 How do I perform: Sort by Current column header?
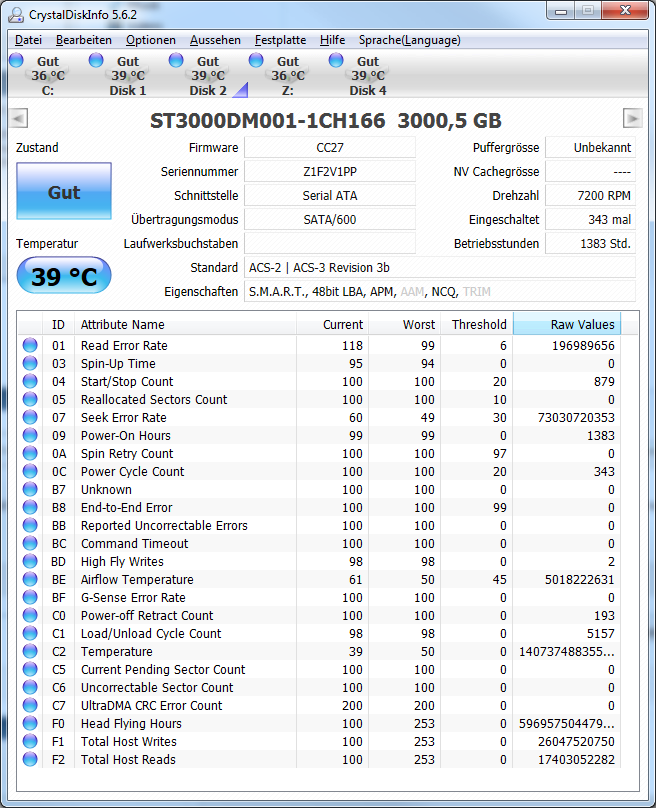coord(332,325)
